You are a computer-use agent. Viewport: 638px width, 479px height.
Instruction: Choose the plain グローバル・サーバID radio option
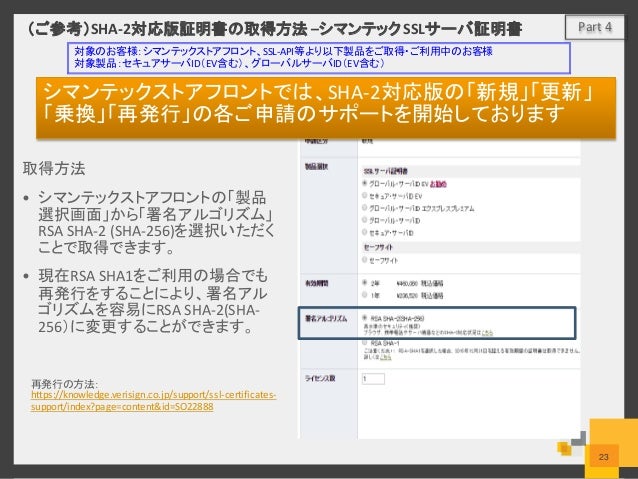(365, 220)
